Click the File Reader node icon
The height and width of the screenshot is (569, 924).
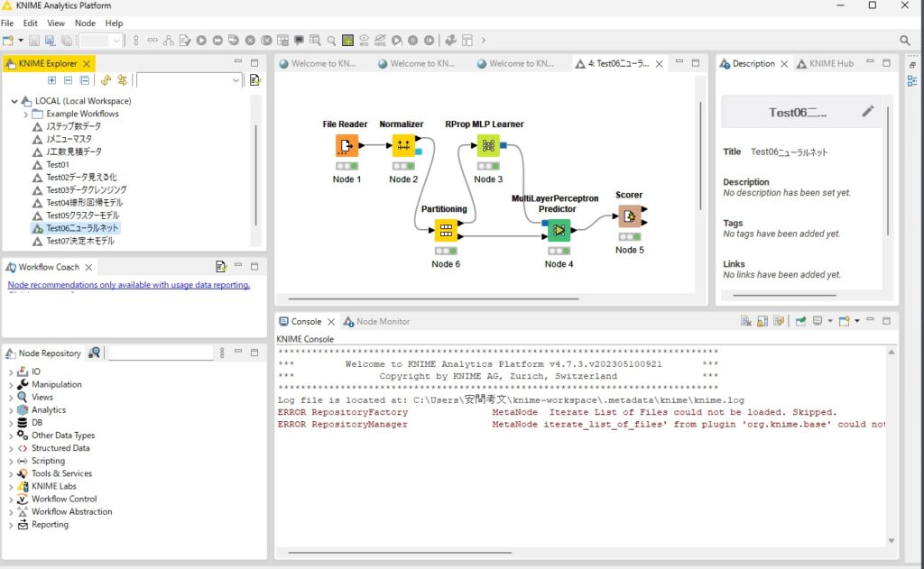[346, 145]
